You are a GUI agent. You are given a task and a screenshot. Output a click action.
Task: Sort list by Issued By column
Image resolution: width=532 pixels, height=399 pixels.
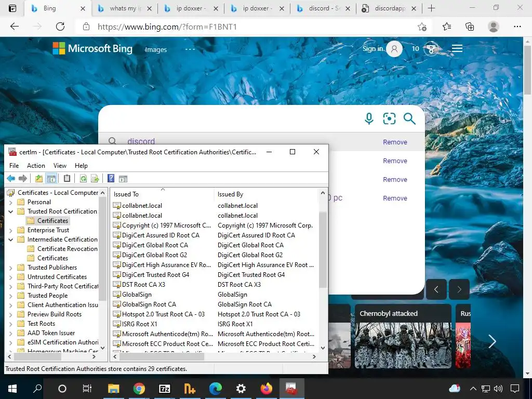point(267,194)
